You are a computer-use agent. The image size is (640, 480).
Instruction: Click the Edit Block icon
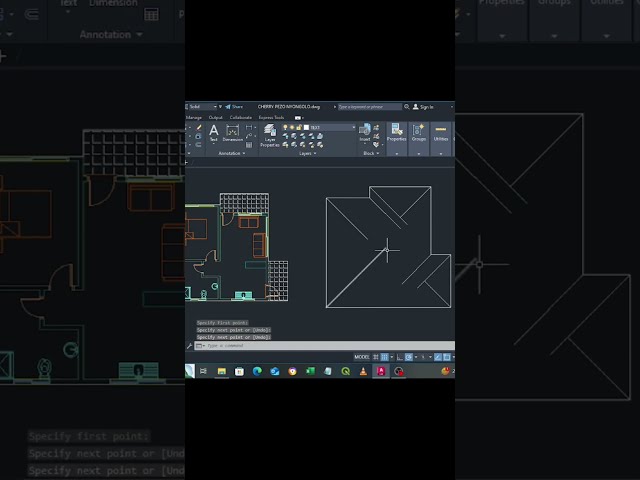[376, 136]
